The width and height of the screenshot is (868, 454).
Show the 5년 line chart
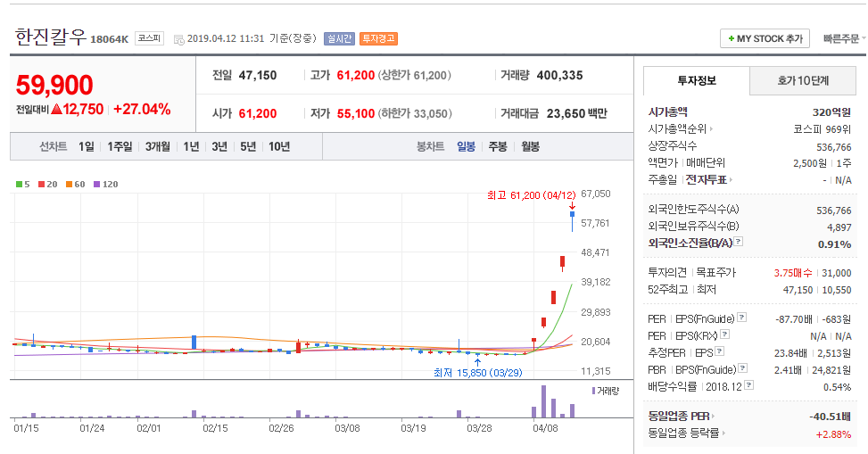point(248,146)
